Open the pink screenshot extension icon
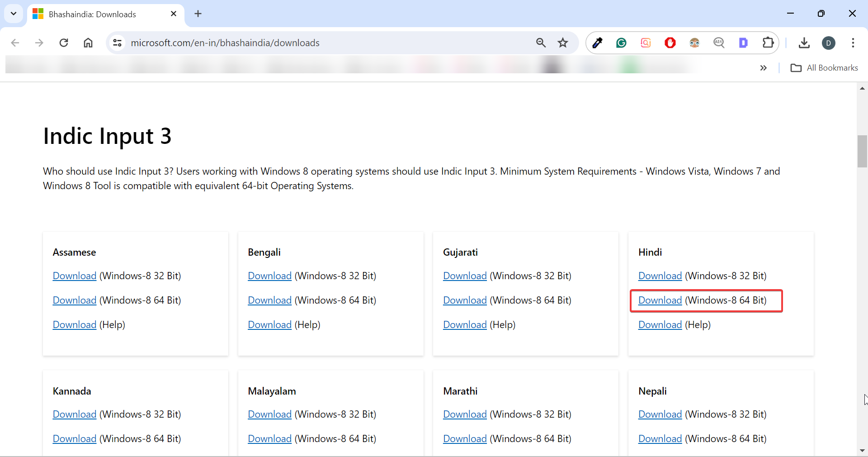The width and height of the screenshot is (868, 457). coord(646,43)
